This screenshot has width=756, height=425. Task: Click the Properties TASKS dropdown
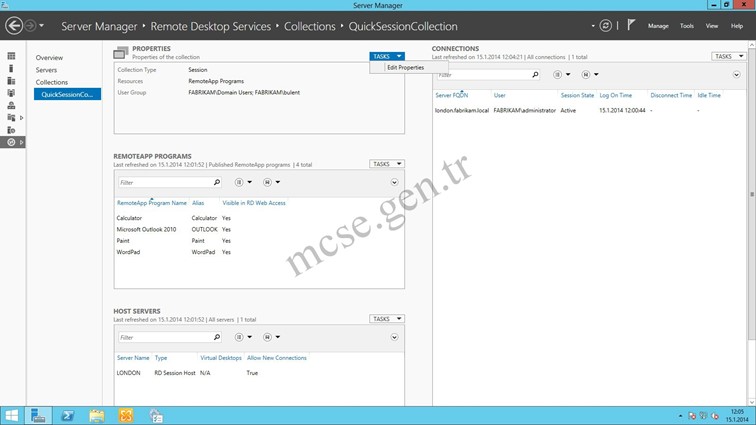[387, 56]
